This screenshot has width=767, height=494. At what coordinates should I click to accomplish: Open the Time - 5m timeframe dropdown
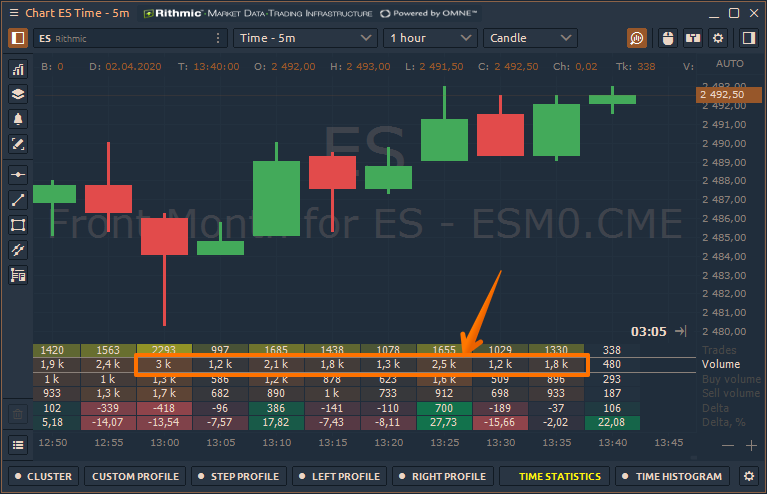click(304, 38)
